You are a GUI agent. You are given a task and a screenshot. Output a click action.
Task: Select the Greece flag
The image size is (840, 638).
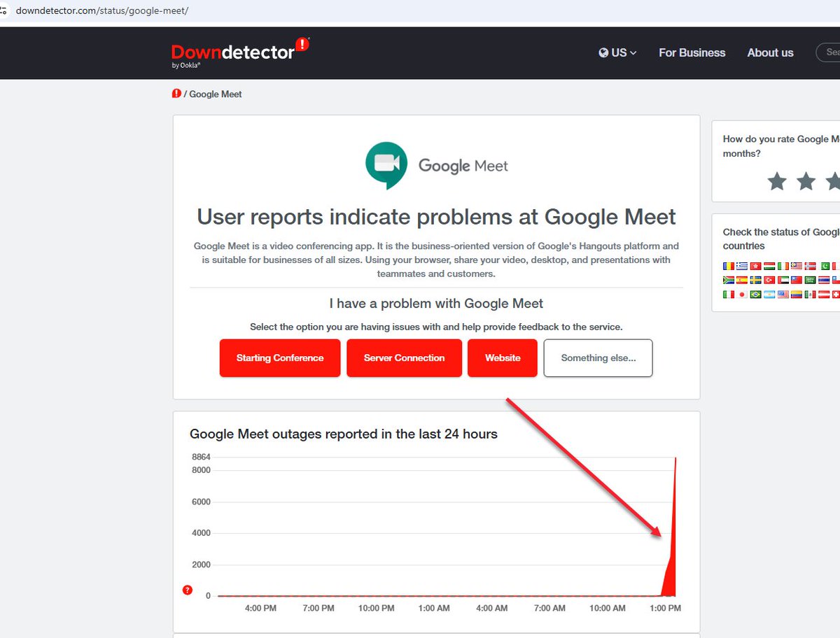click(742, 266)
